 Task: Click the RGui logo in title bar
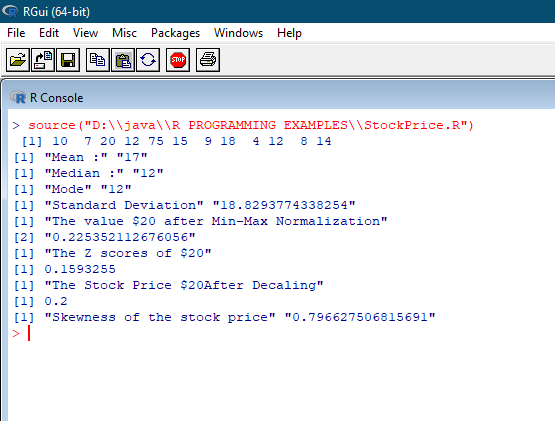(10, 11)
